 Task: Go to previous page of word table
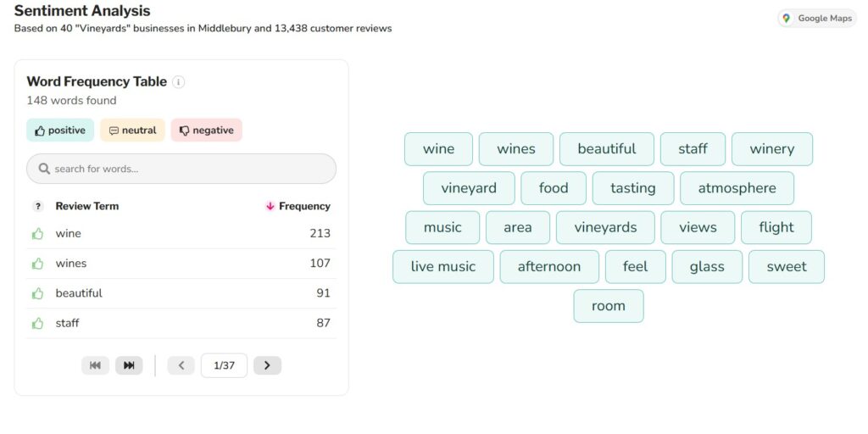[x=181, y=365]
